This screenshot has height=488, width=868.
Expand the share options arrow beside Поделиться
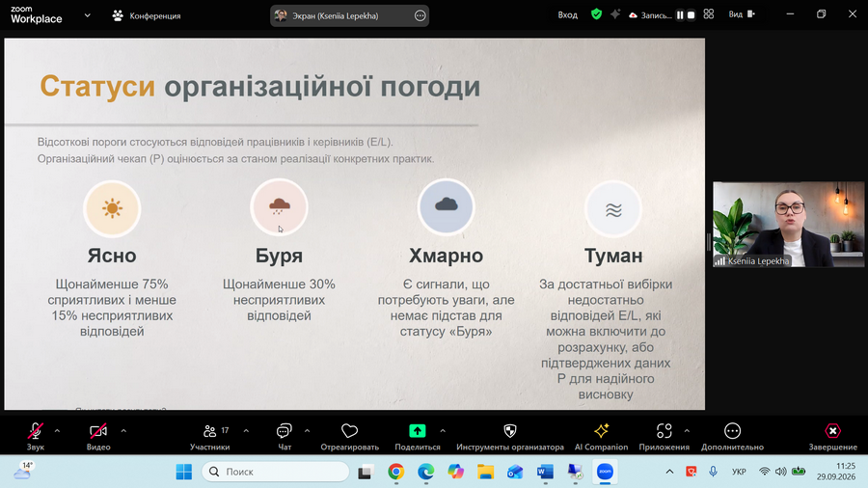point(443,430)
